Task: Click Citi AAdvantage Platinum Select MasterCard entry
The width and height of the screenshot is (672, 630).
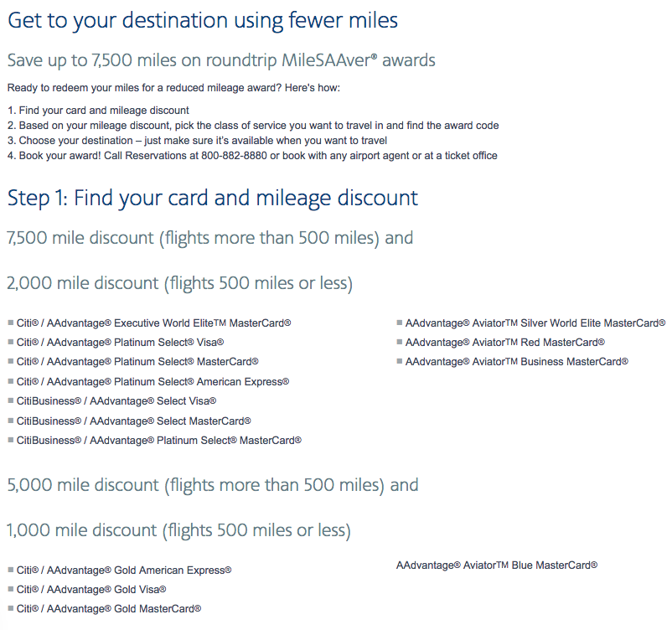Action: click(137, 362)
